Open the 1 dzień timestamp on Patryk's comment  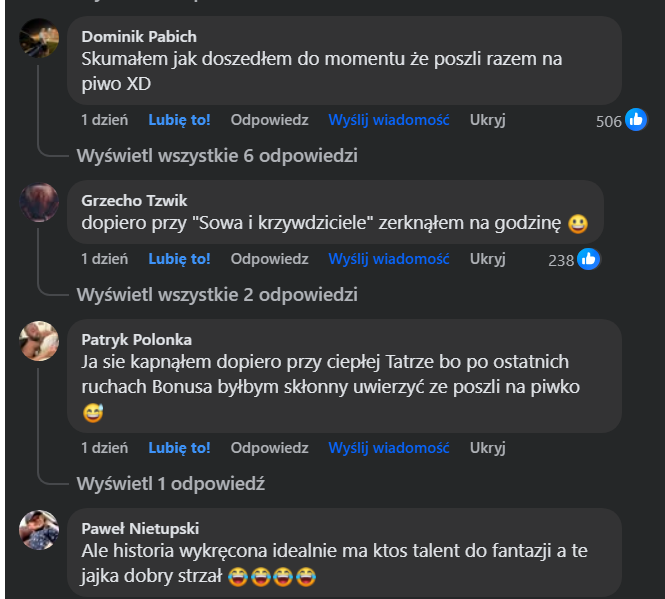[104, 447]
